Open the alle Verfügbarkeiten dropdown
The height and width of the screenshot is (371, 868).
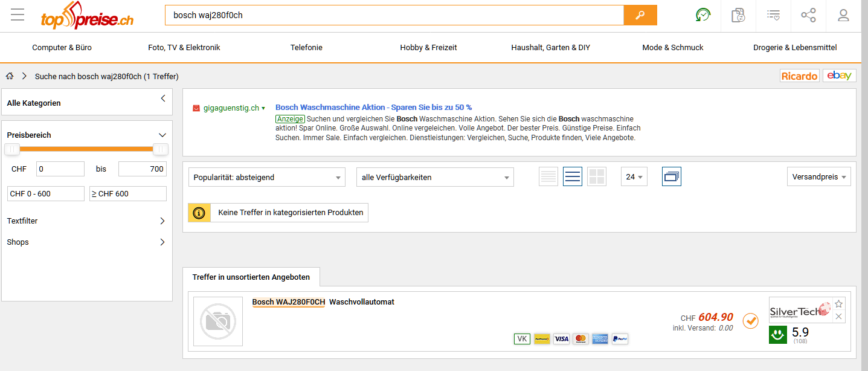(x=435, y=177)
